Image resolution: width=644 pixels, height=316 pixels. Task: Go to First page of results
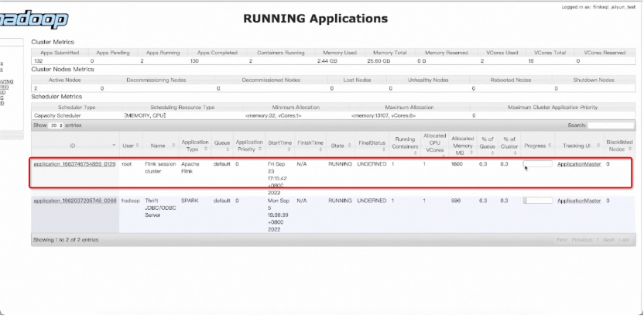(x=561, y=239)
